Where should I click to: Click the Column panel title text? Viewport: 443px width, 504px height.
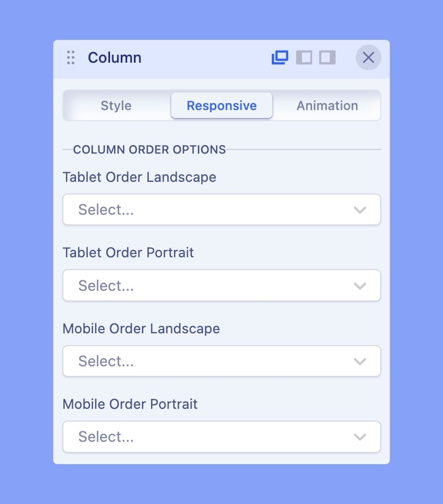(114, 58)
